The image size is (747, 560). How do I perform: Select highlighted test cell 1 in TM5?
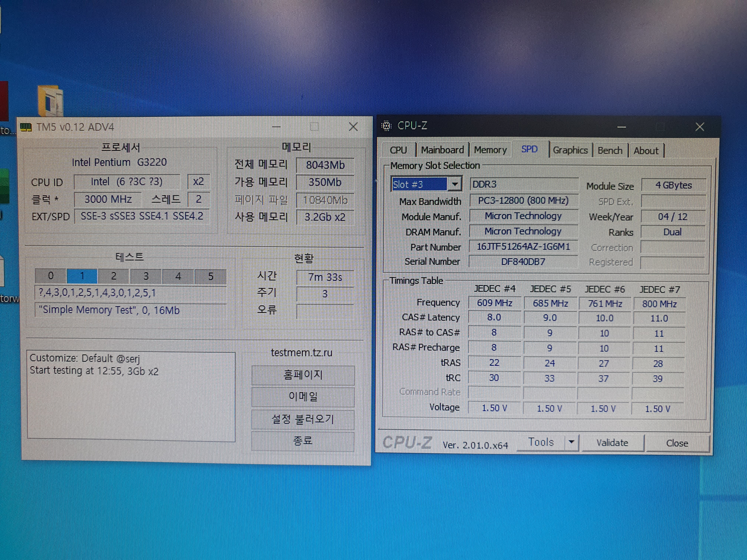(82, 276)
